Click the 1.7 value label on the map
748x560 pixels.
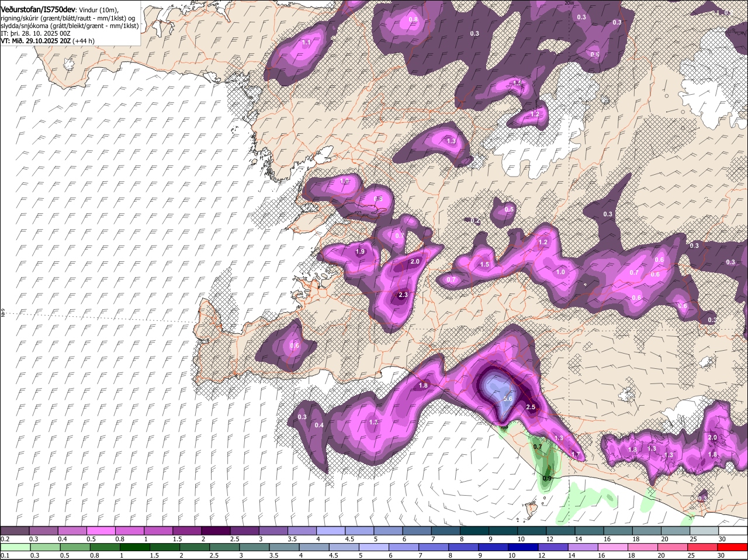point(576,454)
